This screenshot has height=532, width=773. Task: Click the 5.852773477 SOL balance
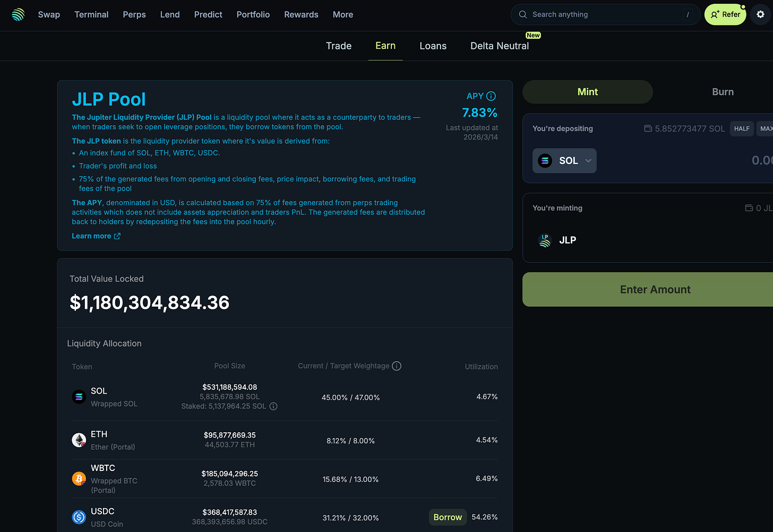coord(690,128)
